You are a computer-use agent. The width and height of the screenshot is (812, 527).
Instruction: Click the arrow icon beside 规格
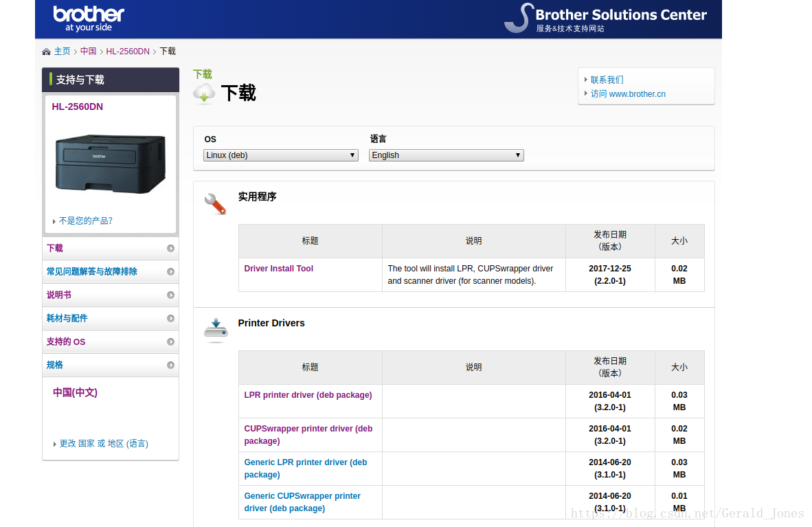pos(170,365)
